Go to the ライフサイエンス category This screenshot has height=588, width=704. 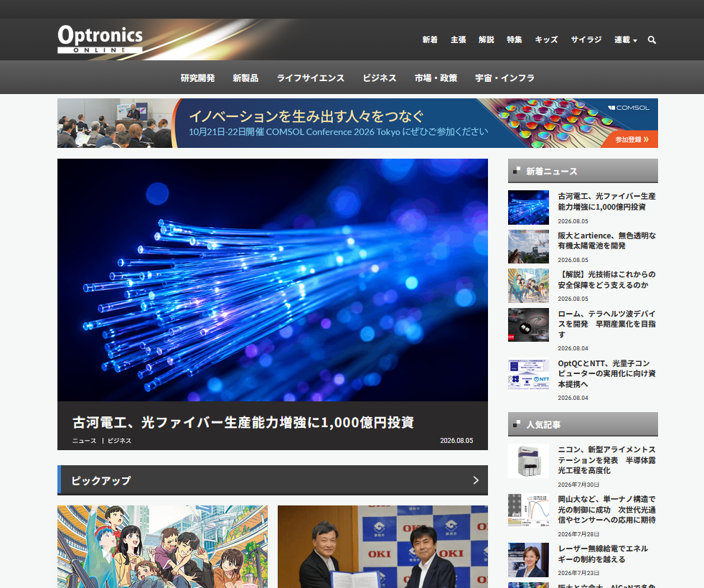click(310, 78)
